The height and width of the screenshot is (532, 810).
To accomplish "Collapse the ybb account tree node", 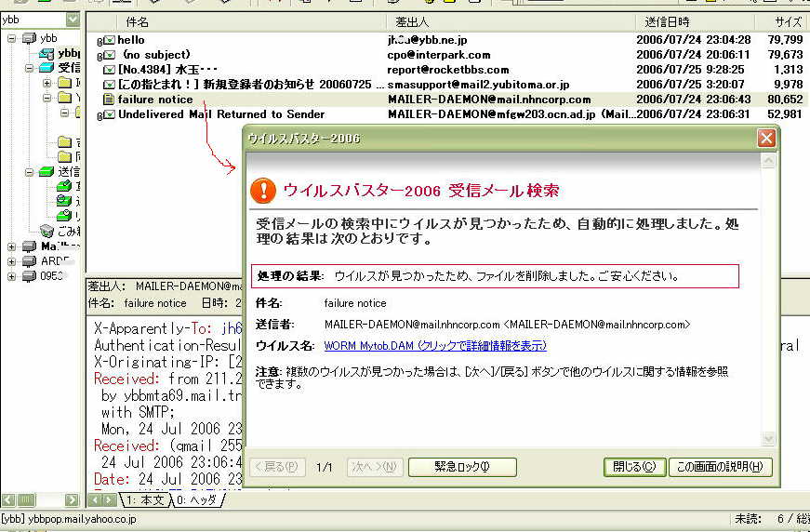I will [x=11, y=38].
